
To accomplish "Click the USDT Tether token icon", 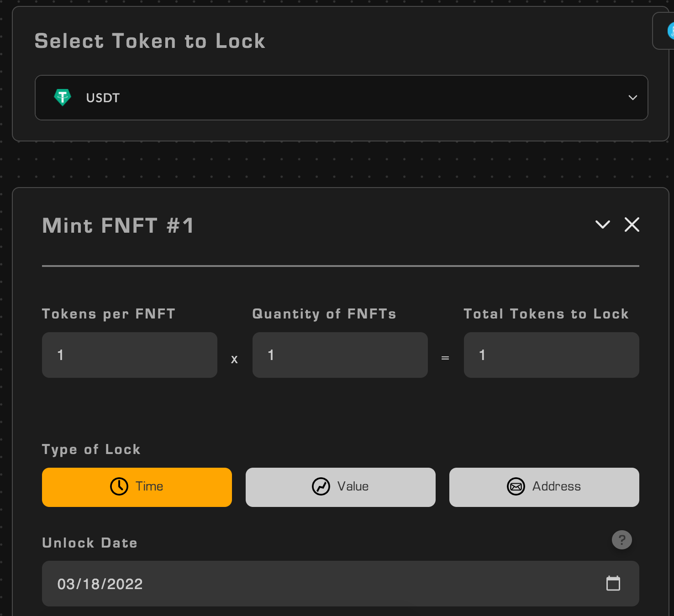I will click(x=63, y=97).
